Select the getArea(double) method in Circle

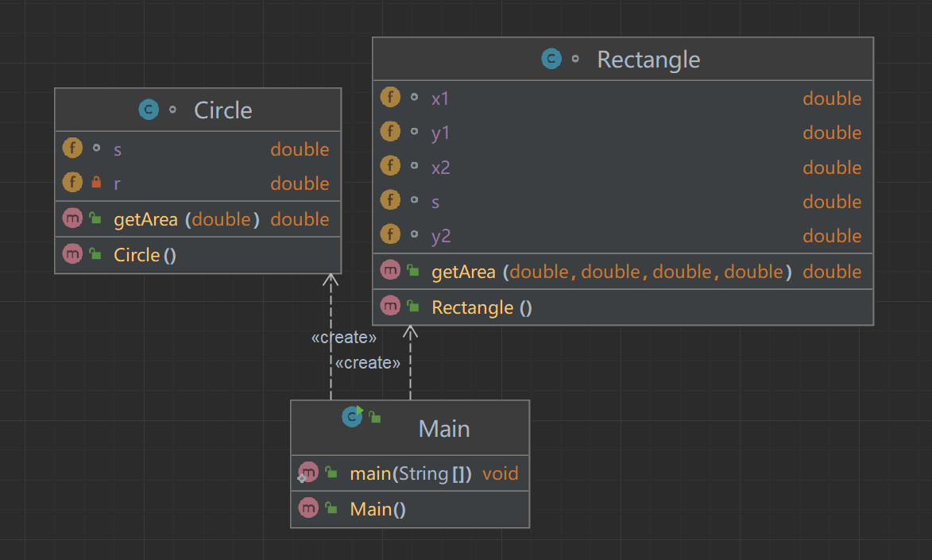[186, 219]
